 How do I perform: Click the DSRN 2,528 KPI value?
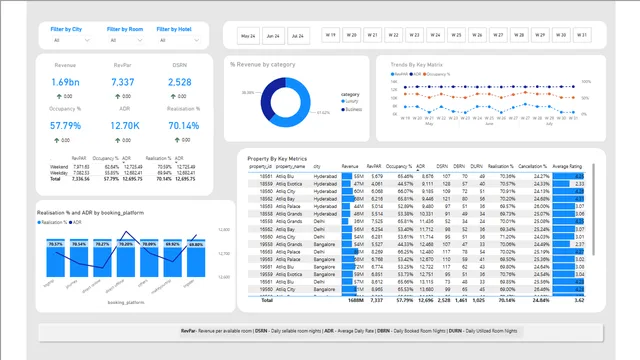click(x=180, y=82)
